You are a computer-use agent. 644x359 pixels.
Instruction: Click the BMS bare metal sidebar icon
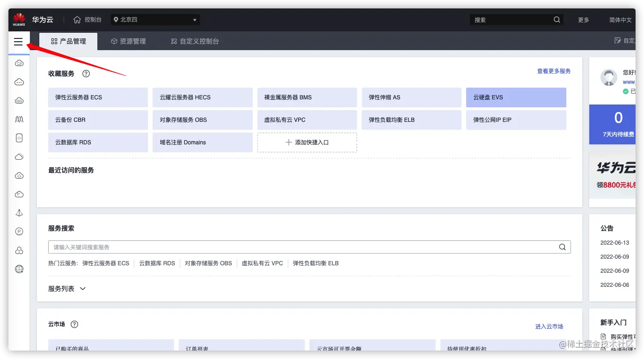[19, 101]
